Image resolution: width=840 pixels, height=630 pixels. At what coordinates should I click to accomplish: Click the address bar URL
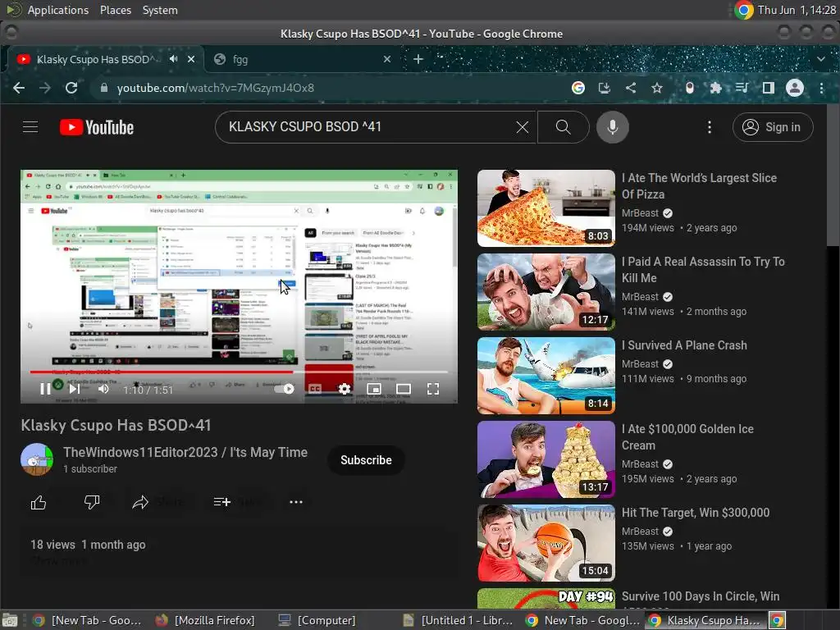tap(216, 88)
